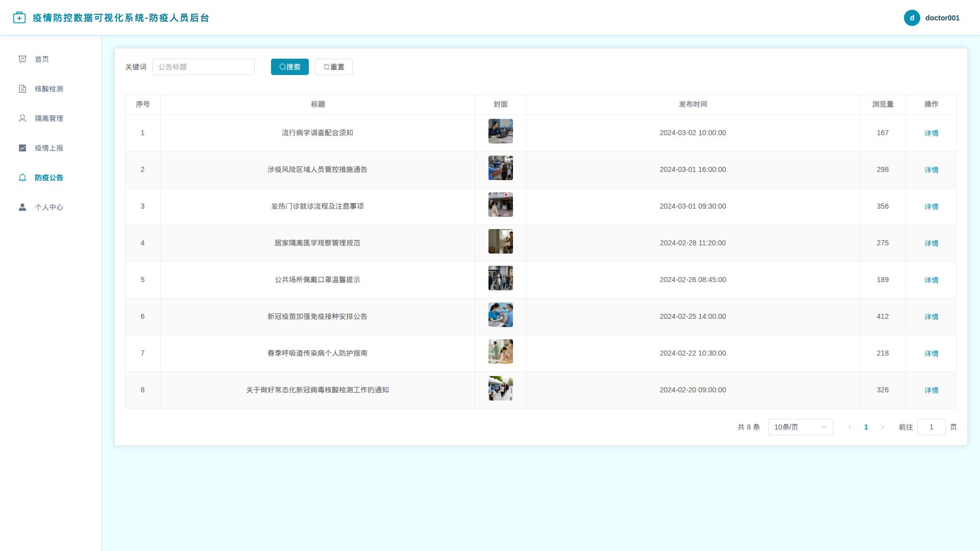The height and width of the screenshot is (551, 980).
Task: Click the 共 8 条 total text
Action: (749, 427)
